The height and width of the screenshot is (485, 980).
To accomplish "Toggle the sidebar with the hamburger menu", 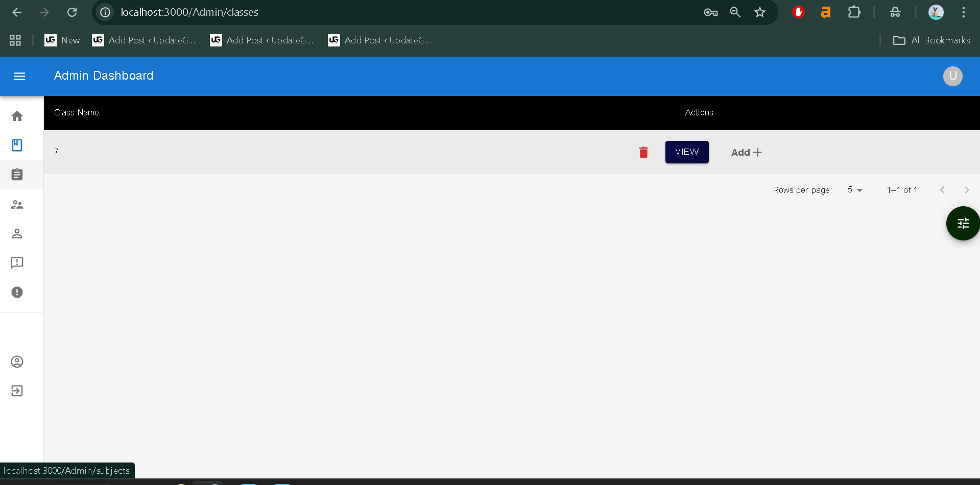I will (x=19, y=76).
